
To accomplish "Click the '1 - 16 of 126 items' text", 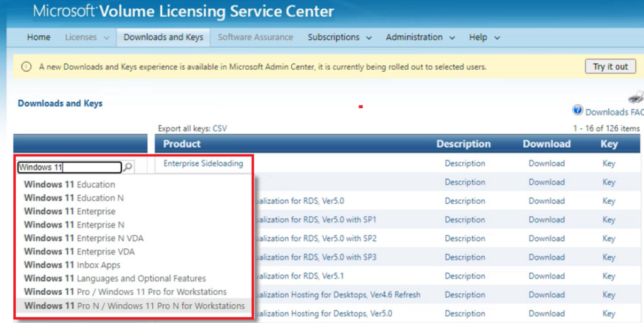I will [x=606, y=128].
